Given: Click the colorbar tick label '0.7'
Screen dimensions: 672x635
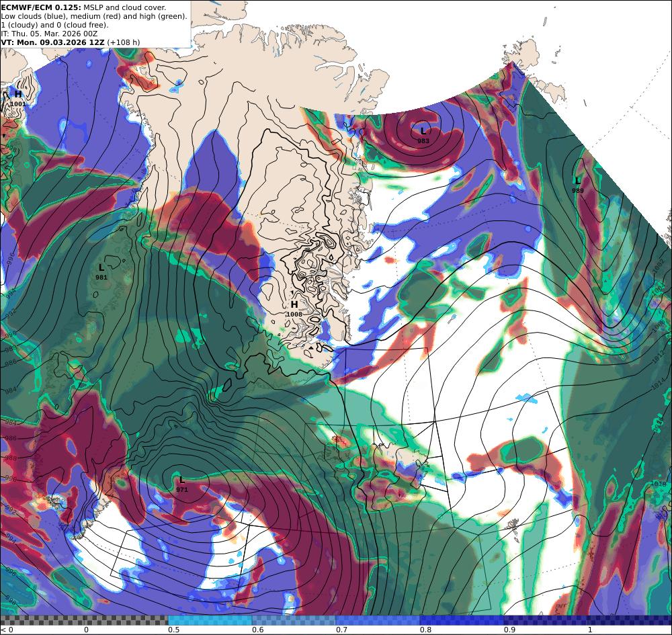Looking at the screenshot, I should 341,630.
